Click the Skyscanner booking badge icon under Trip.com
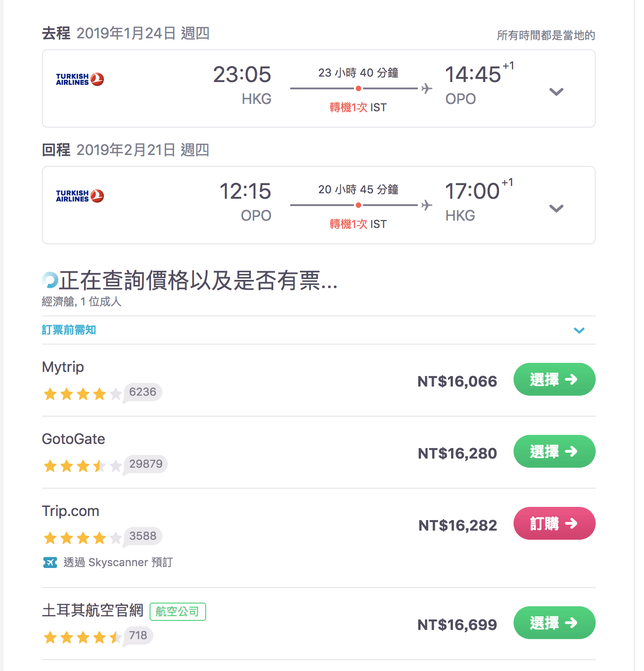This screenshot has width=644, height=671. 50,563
